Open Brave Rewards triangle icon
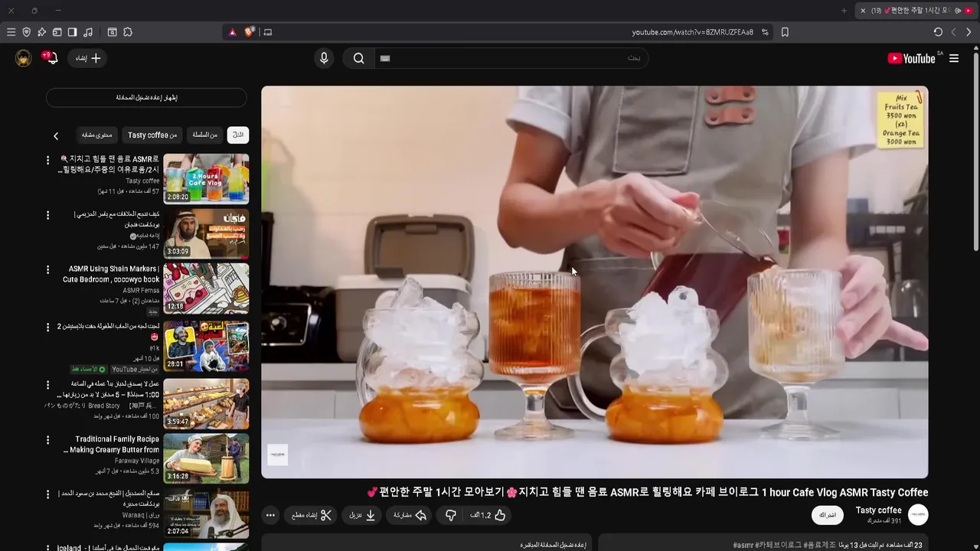Viewport: 980px width, 551px height. point(233,32)
